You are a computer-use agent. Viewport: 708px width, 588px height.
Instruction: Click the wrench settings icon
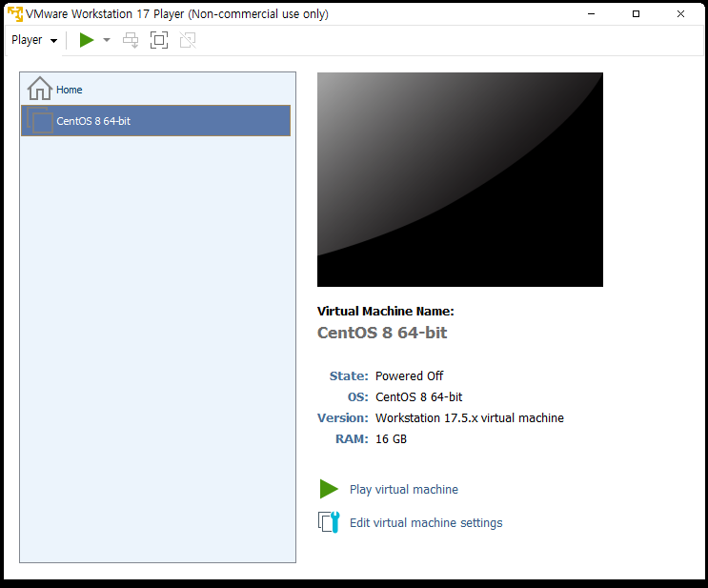pyautogui.click(x=329, y=522)
